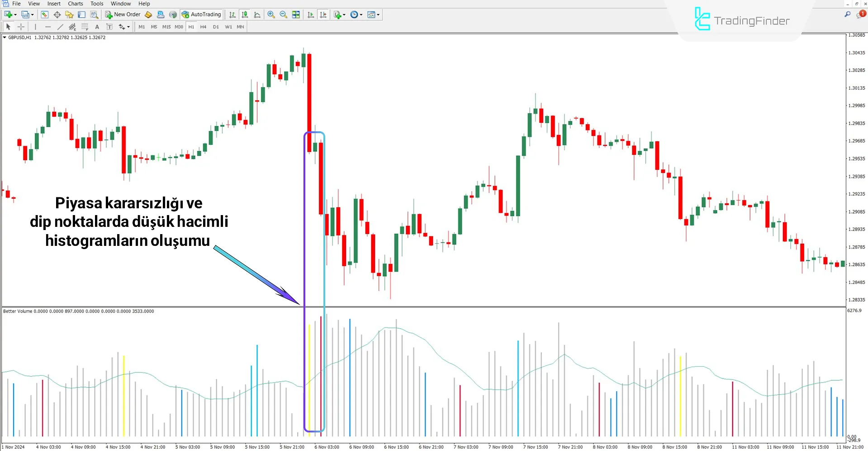This screenshot has height=451, width=868.
Task: Click the GBPUSD,H1 chart title arrow
Action: [5, 38]
